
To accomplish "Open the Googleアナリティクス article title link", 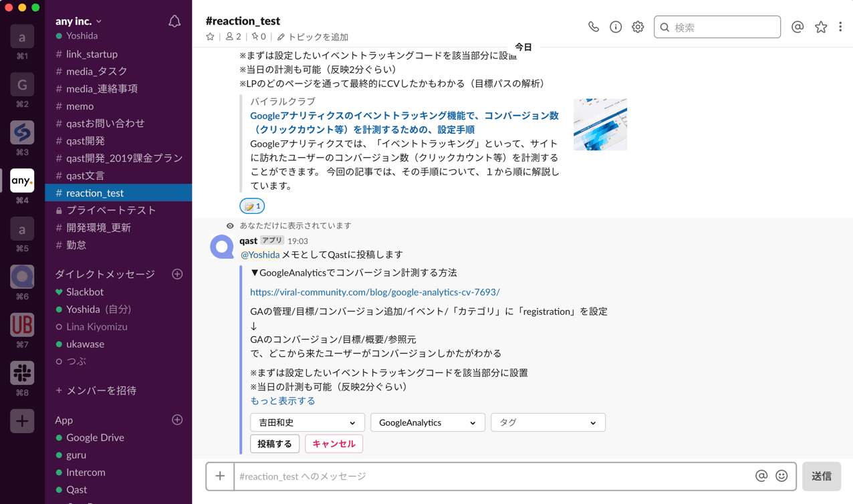I will point(404,122).
